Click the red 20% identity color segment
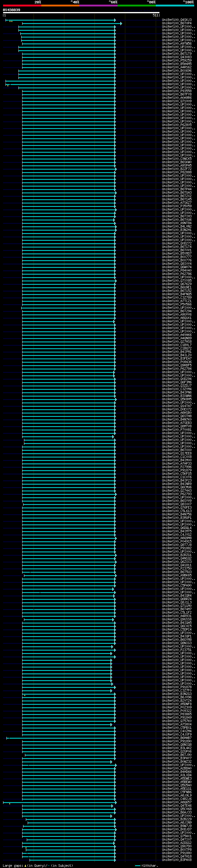Image resolution: width=197 pixels, height=868 pixels. tap(22, 6)
